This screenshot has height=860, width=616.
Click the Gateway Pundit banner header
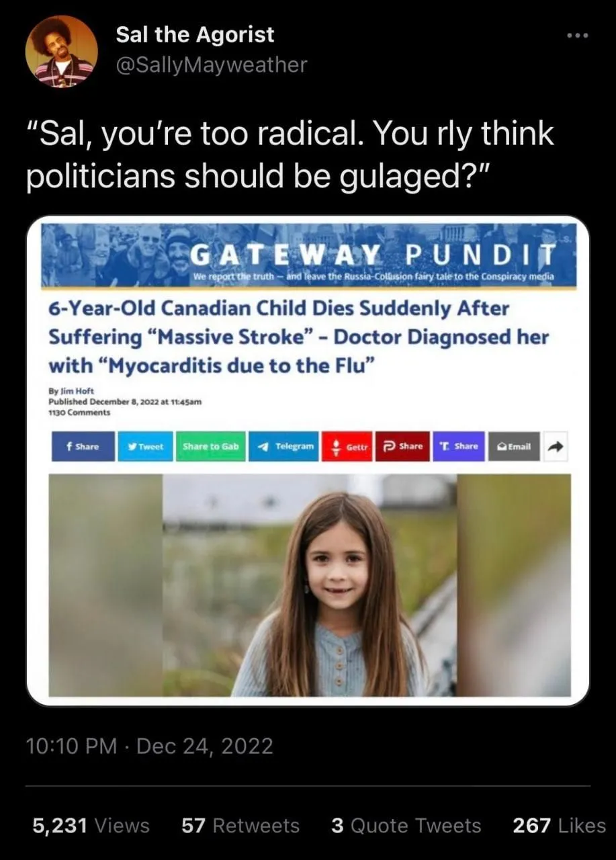[308, 255]
